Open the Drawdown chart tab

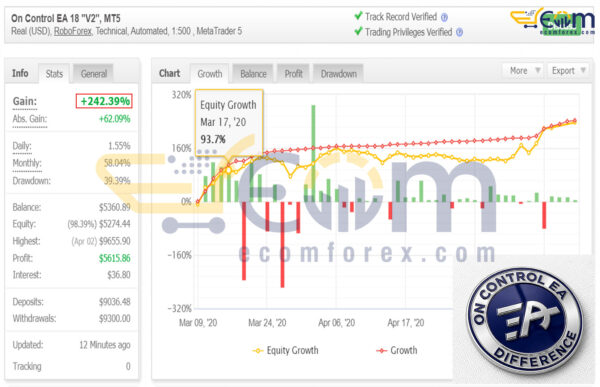(339, 73)
